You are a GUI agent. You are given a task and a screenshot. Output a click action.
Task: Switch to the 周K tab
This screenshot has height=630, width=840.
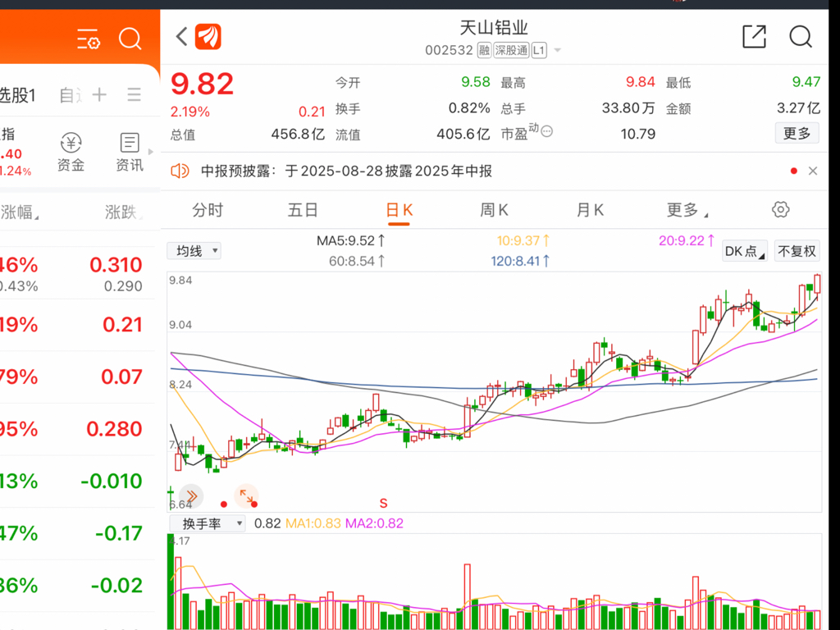[494, 210]
